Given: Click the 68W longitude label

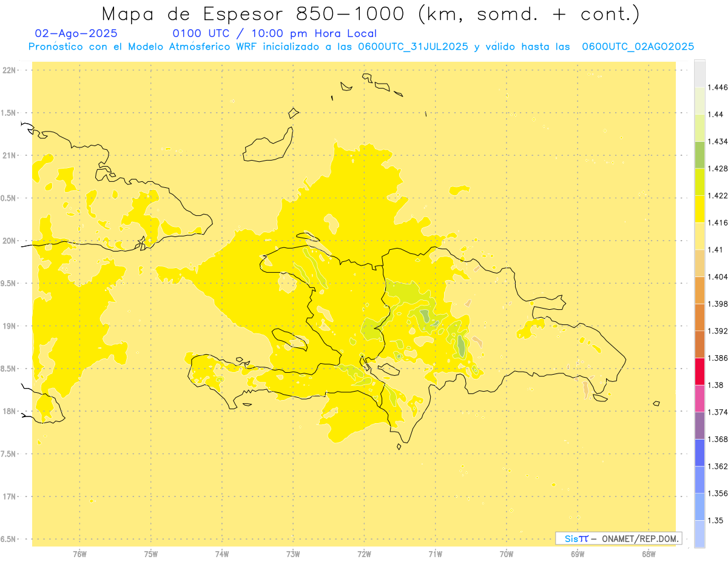Looking at the screenshot, I should pos(649,554).
